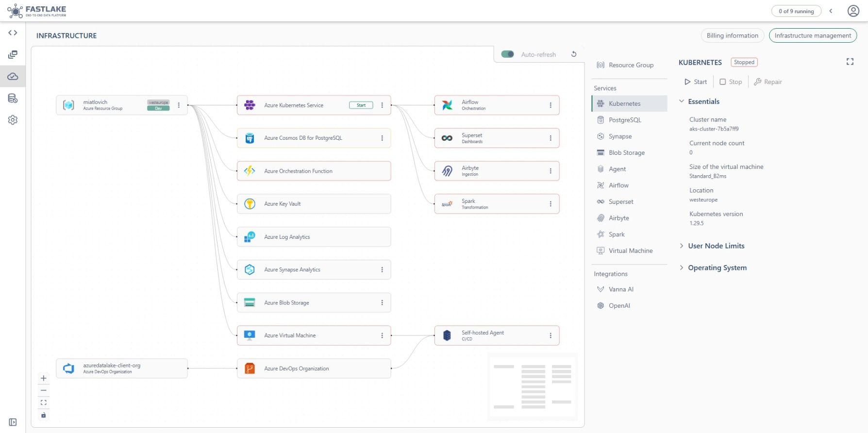Select Blob Storage in Services list
The width and height of the screenshot is (868, 433).
click(x=630, y=152)
